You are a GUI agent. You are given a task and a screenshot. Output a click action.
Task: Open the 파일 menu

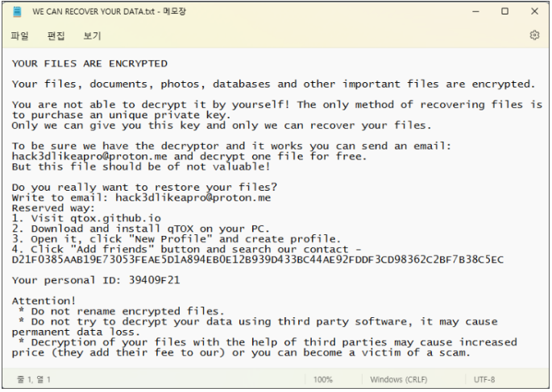19,35
